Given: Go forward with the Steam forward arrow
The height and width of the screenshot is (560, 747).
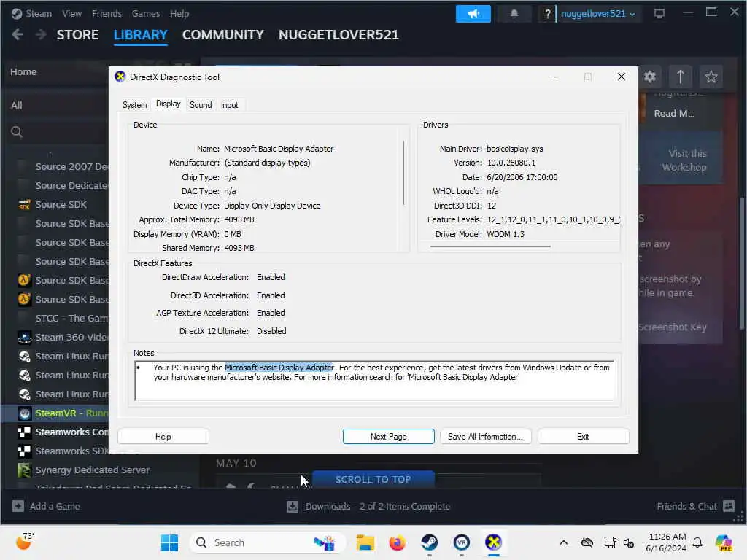Looking at the screenshot, I should pos(41,35).
